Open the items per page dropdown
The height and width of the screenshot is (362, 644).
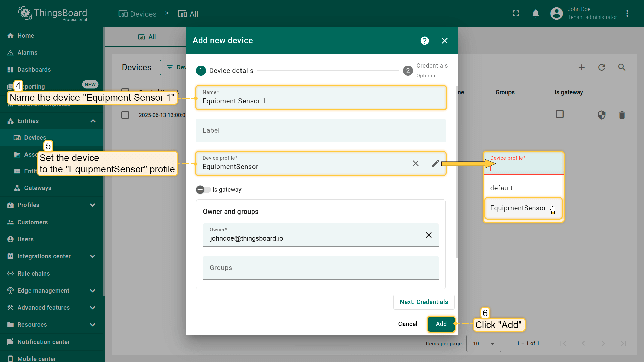click(483, 343)
